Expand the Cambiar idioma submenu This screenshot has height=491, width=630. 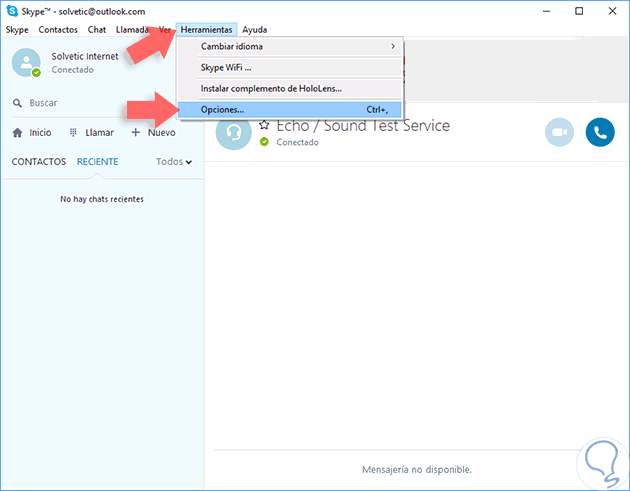tap(289, 47)
